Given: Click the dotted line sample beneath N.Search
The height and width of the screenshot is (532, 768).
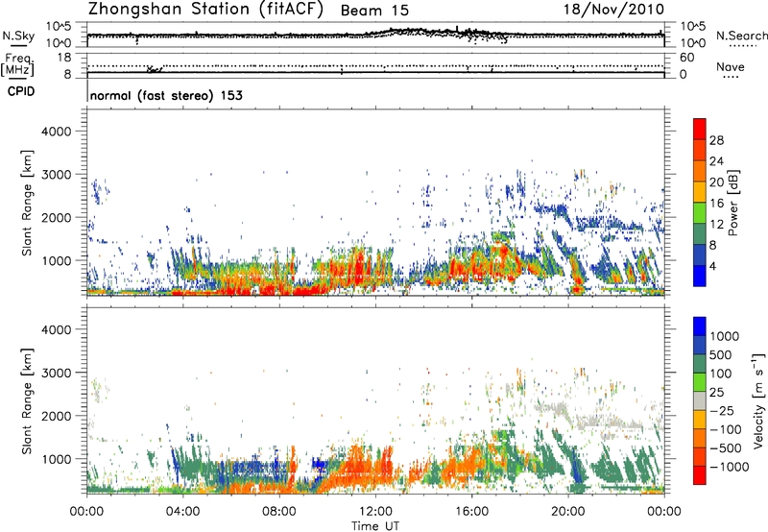Looking at the screenshot, I should point(743,46).
